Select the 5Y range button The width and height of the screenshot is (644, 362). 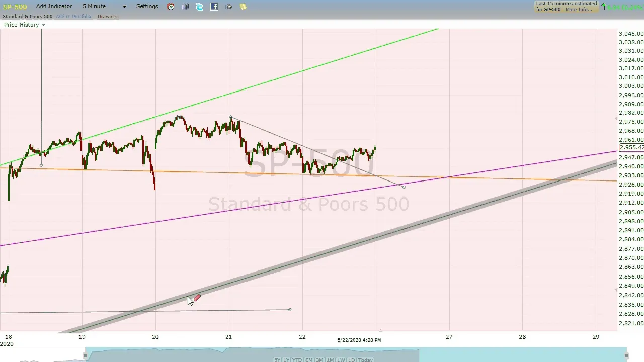pos(278,360)
